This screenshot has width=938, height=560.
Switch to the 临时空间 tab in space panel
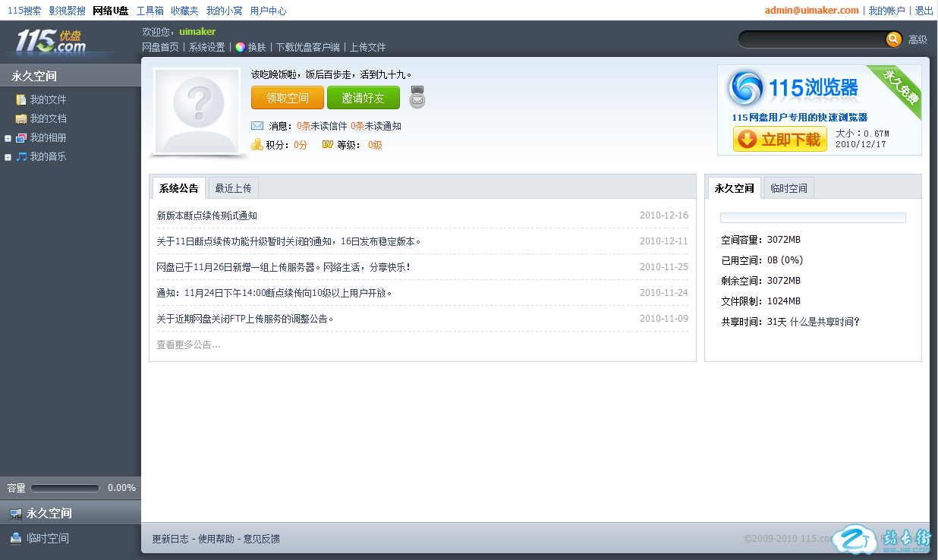788,188
